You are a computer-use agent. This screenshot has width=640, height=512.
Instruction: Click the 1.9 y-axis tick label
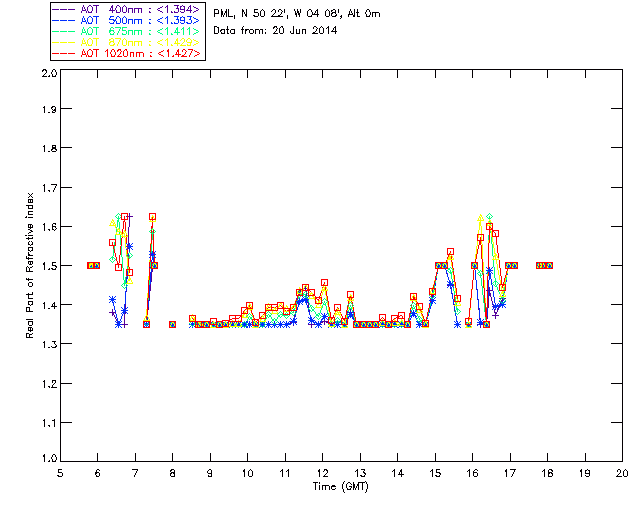pos(49,109)
